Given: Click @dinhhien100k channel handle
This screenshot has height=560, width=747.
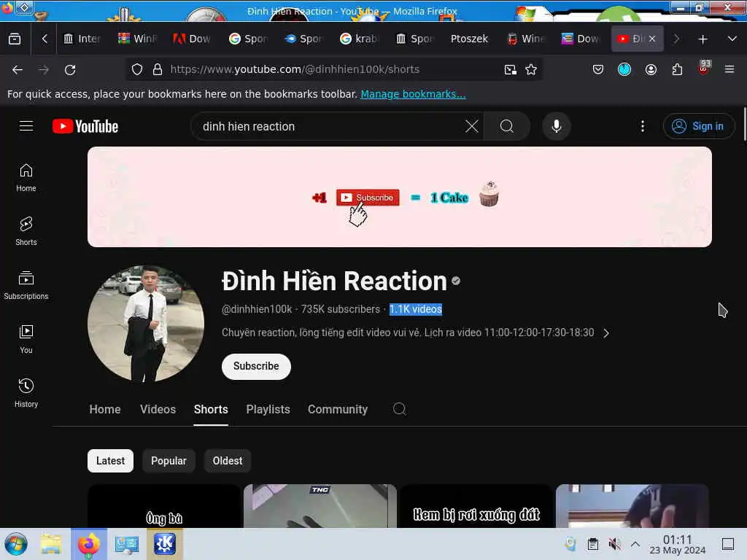Looking at the screenshot, I should pyautogui.click(x=257, y=309).
